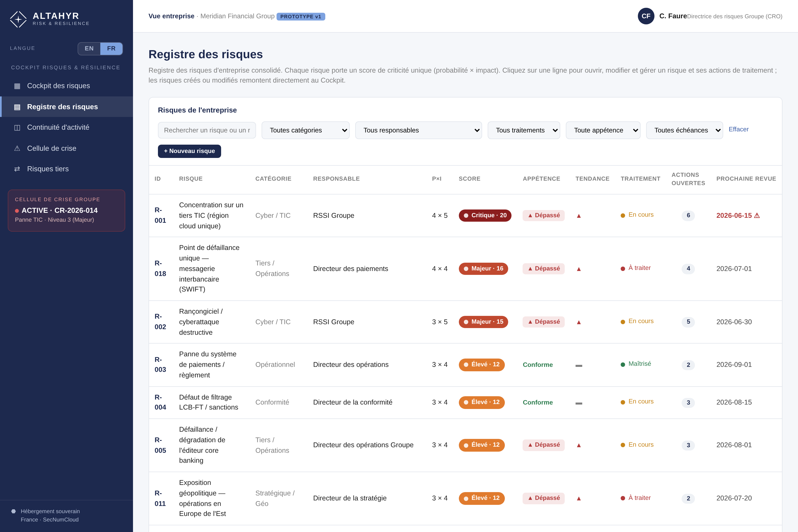Click Conforme appetite for R-004
Viewport: 798px width, 532px height.
(x=538, y=402)
